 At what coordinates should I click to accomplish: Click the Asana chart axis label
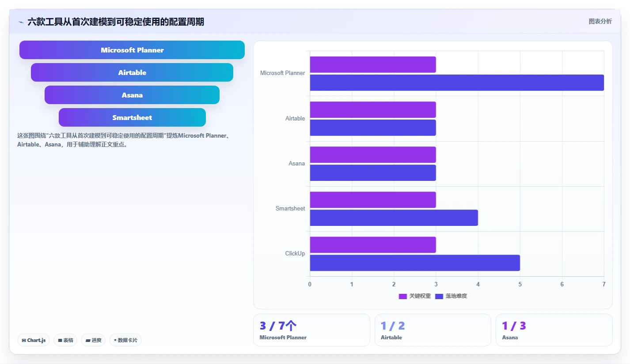click(296, 163)
